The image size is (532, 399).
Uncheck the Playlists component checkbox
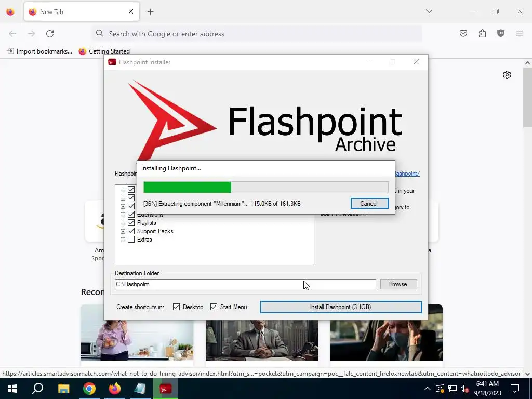(131, 223)
